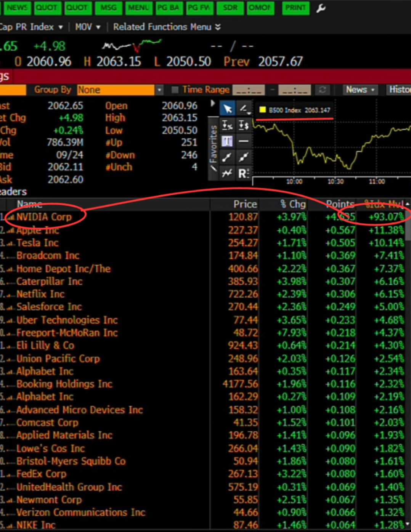Click the SDR green key
Image resolution: width=411 pixels, height=532 pixels.
tap(230, 8)
